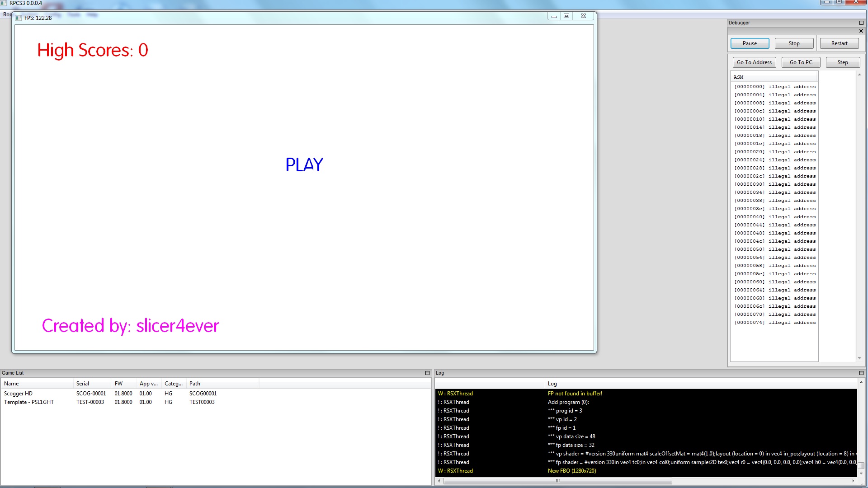868x488 pixels.
Task: Select Scogger HD in Game List
Action: 19,394
